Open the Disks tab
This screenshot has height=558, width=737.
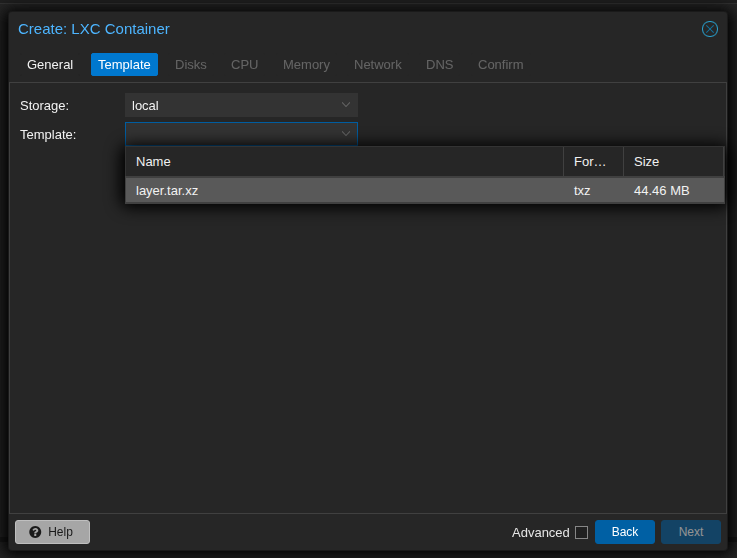tap(191, 65)
